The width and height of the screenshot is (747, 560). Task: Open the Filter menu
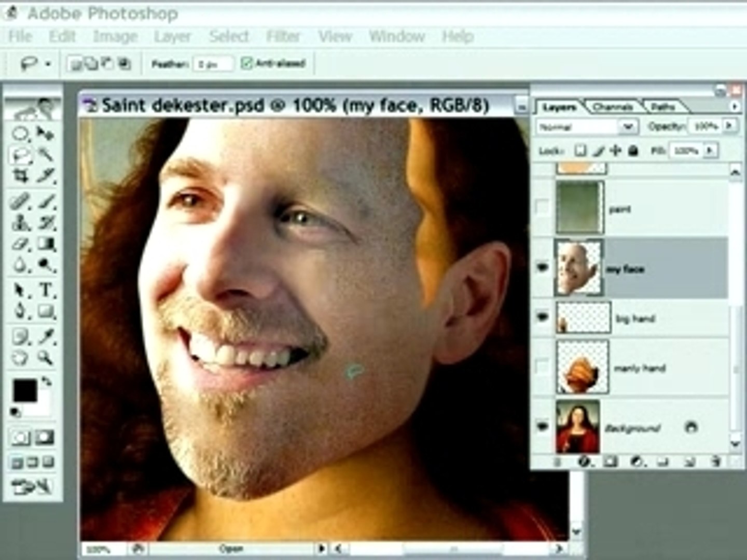point(283,36)
